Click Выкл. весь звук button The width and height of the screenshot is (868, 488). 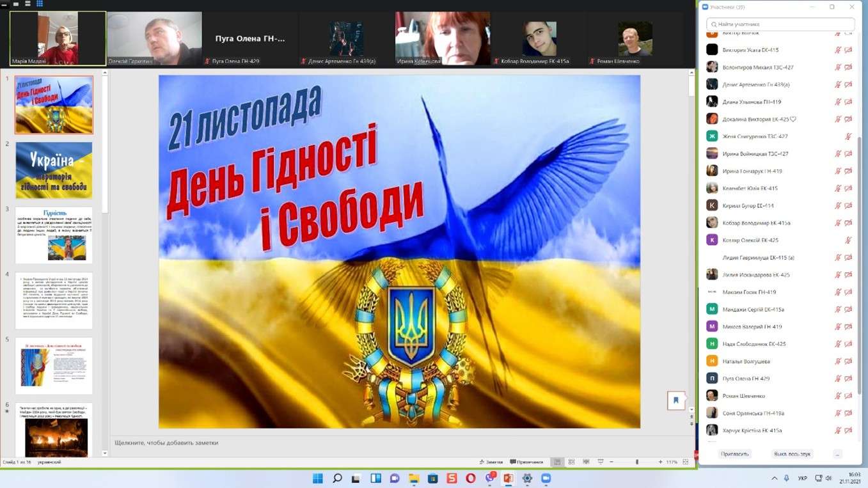[792, 454]
